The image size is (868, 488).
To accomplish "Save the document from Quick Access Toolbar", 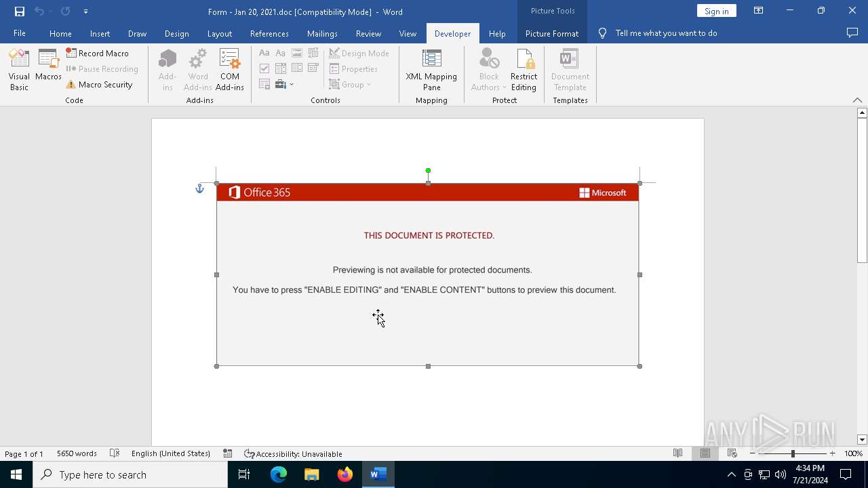I will 20,11.
